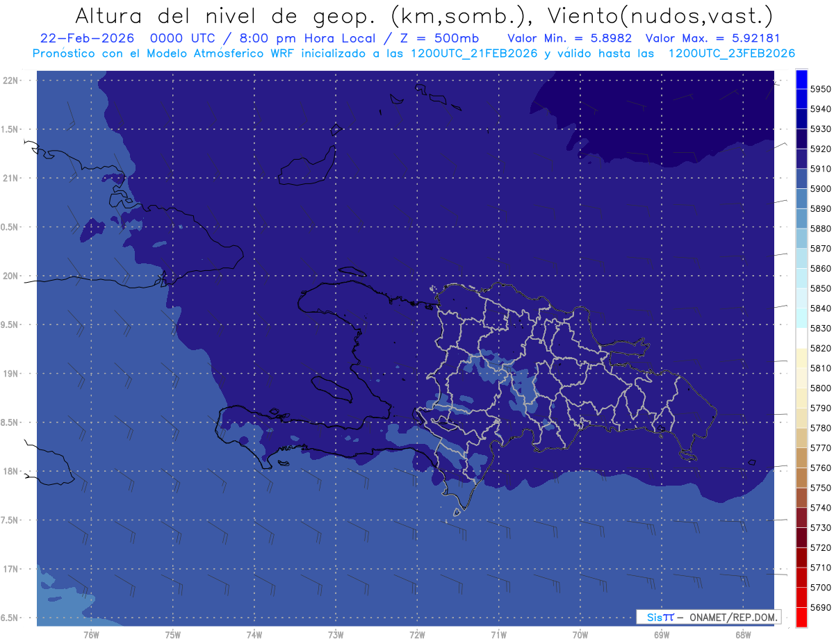834x644 pixels.
Task: Select the 5800 colorbar value
Action: (x=821, y=388)
